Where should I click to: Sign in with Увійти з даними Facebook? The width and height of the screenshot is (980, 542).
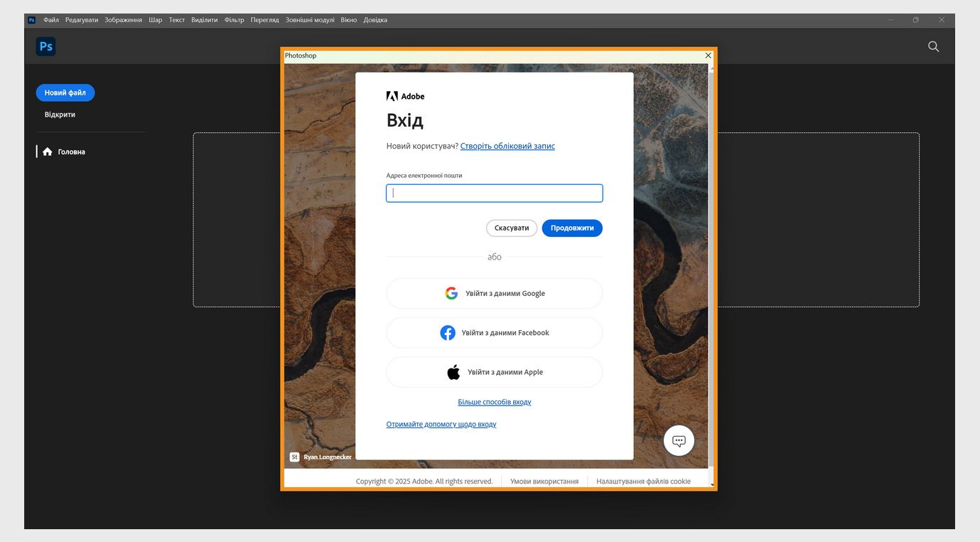click(495, 333)
